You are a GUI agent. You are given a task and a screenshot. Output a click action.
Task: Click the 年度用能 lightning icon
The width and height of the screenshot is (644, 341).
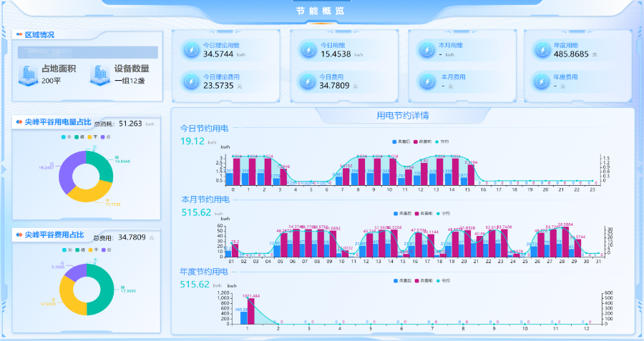pos(542,49)
